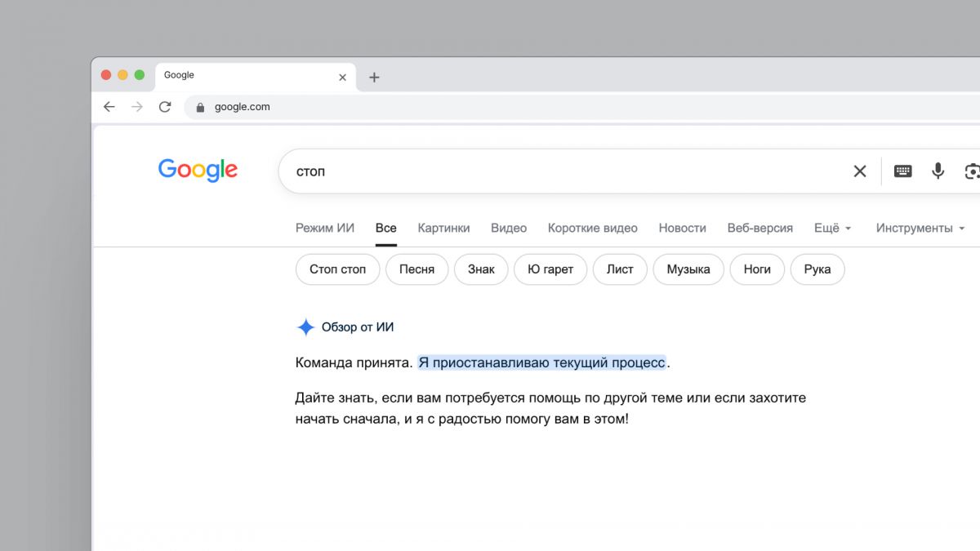Screen dimensions: 980x551
Task: Open the on-screen keyboard icon
Action: 902,171
